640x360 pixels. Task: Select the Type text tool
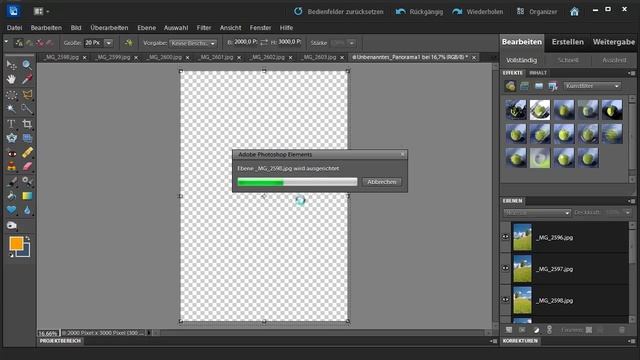11,124
